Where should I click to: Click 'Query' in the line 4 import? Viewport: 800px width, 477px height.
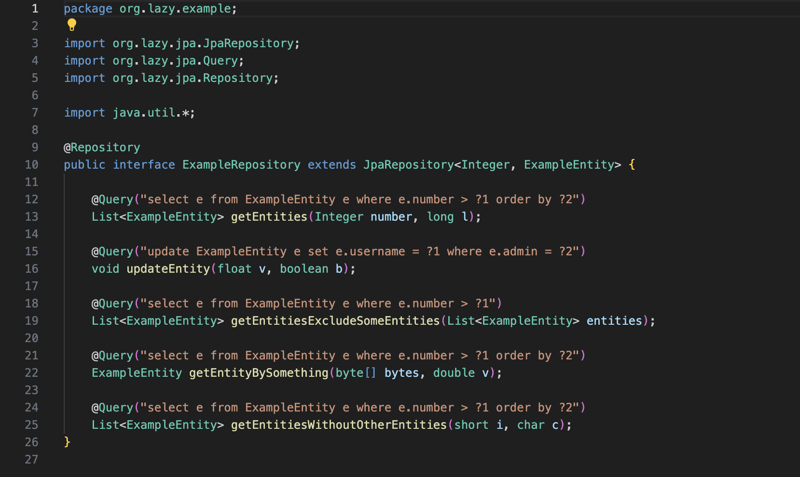[x=220, y=61]
